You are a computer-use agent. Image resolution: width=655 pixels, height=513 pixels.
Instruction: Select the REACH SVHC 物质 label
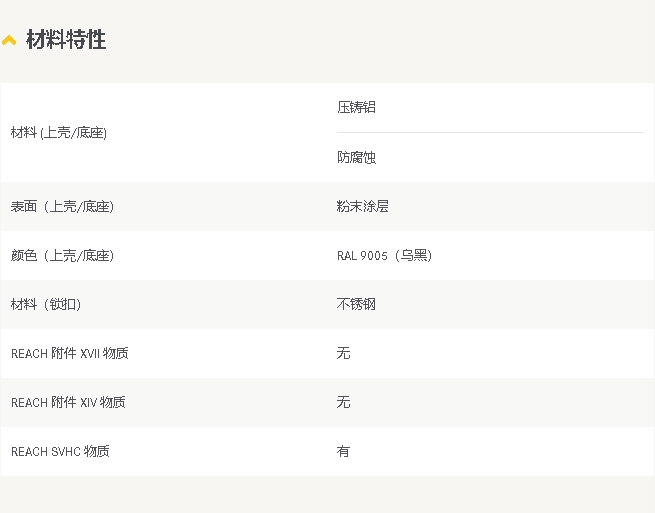point(60,452)
